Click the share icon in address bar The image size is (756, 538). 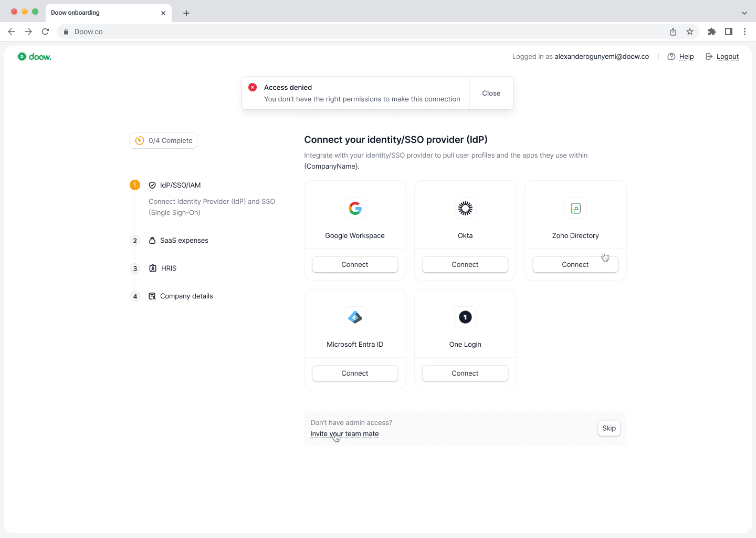(673, 32)
